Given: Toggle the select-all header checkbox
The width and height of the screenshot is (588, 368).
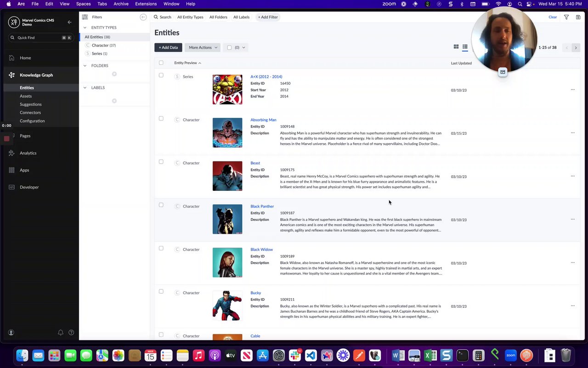Looking at the screenshot, I should click(161, 63).
